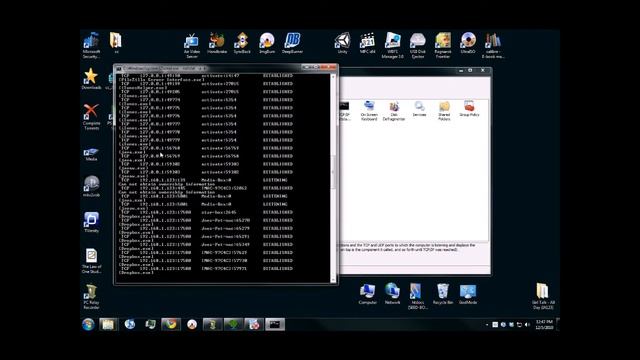
Task: Open the Microsoft Security desktop shortcut
Action: [x=91, y=45]
